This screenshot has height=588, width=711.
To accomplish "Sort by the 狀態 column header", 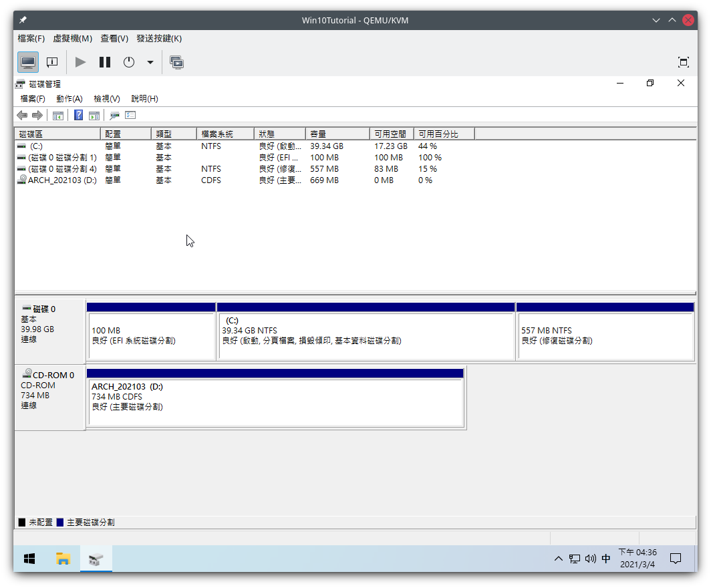I will click(280, 134).
